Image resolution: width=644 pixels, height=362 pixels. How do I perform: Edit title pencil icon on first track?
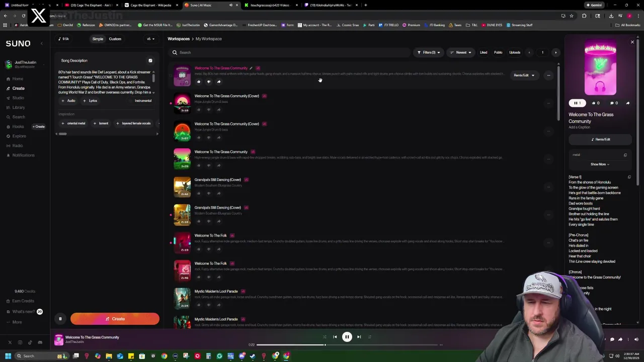tap(251, 68)
